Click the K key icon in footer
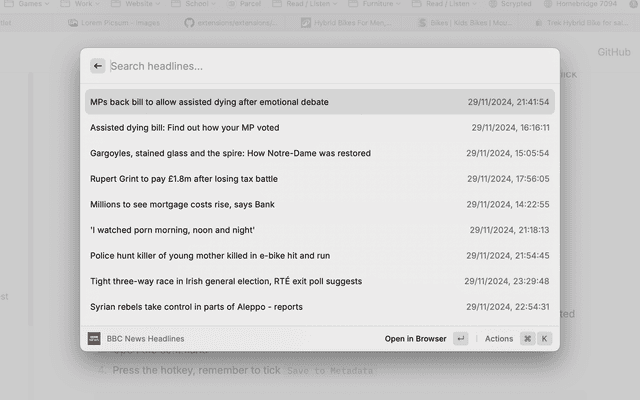Viewport: 640px width, 400px height. click(545, 339)
